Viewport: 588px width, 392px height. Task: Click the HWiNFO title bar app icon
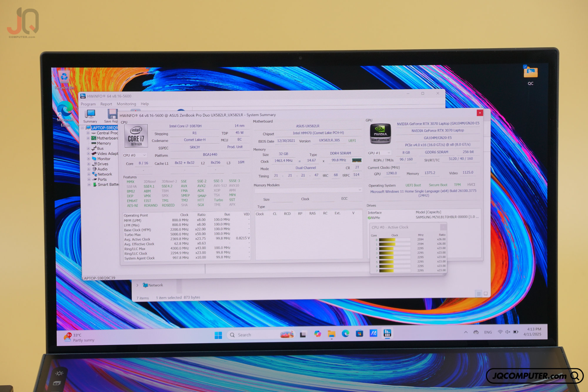point(83,96)
